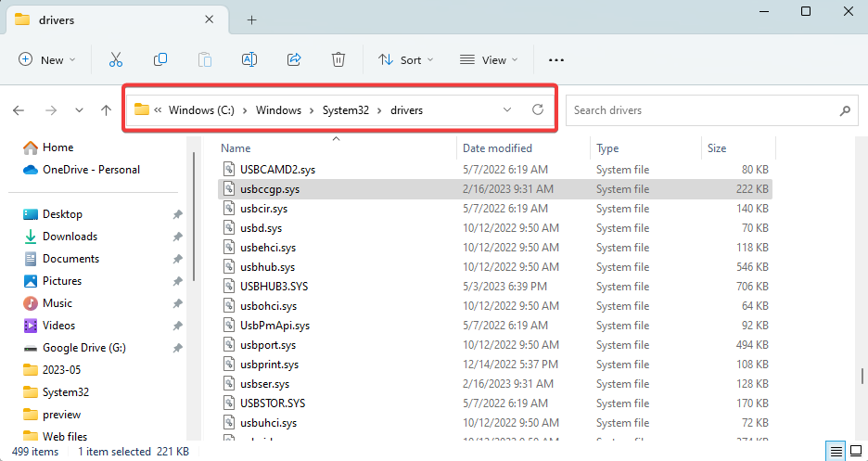868x461 pixels.
Task: Close the drivers tab
Action: [210, 19]
